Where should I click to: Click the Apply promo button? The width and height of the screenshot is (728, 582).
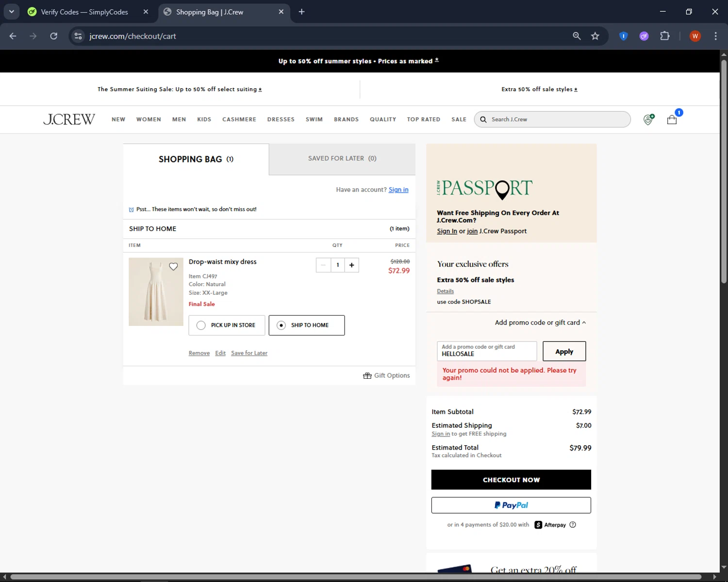point(564,352)
